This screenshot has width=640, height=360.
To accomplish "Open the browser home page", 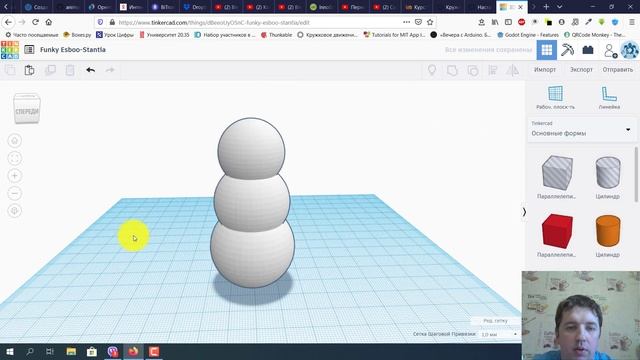I will [49, 22].
